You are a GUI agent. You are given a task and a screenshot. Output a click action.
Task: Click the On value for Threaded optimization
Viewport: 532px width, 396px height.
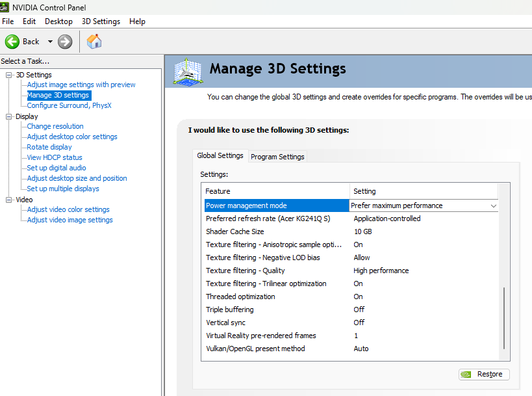[358, 297]
